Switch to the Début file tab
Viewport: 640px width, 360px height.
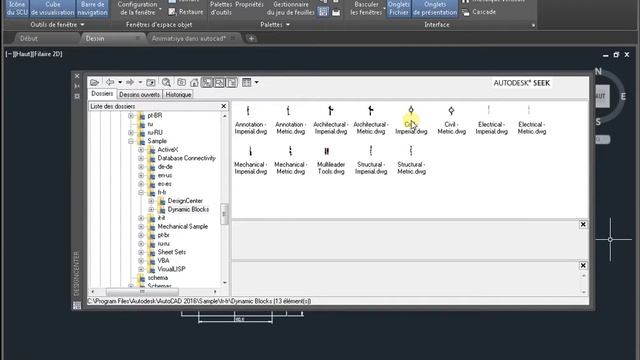tap(29, 39)
